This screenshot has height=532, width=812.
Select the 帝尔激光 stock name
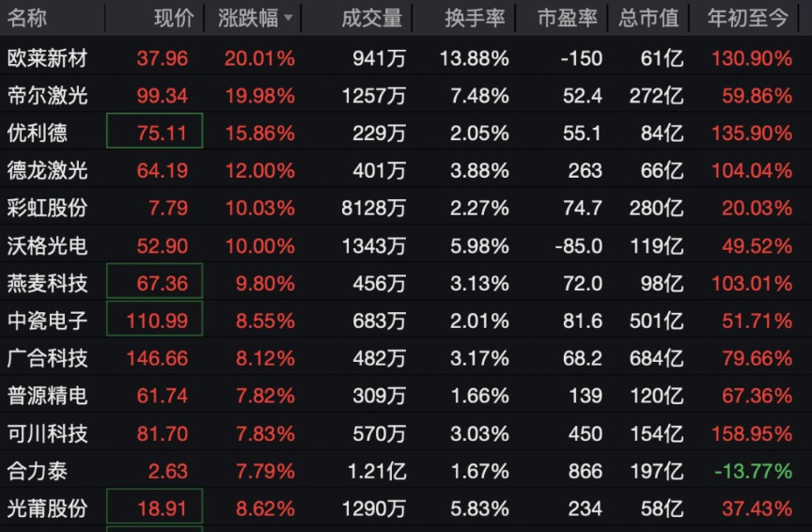tap(47, 96)
